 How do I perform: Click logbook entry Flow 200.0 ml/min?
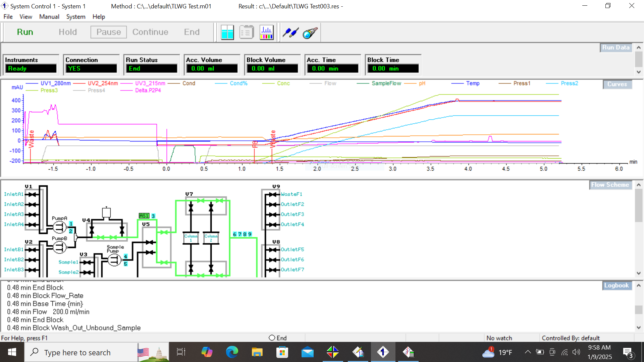(x=48, y=312)
